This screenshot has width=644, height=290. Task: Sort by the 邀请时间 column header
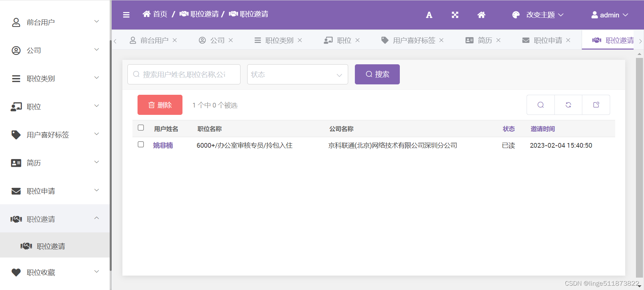(543, 129)
